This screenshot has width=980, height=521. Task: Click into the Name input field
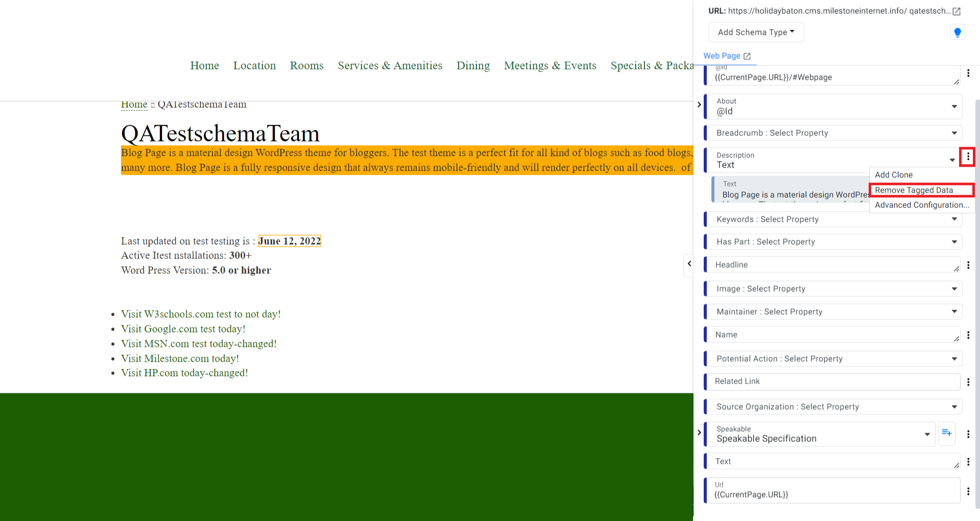832,335
